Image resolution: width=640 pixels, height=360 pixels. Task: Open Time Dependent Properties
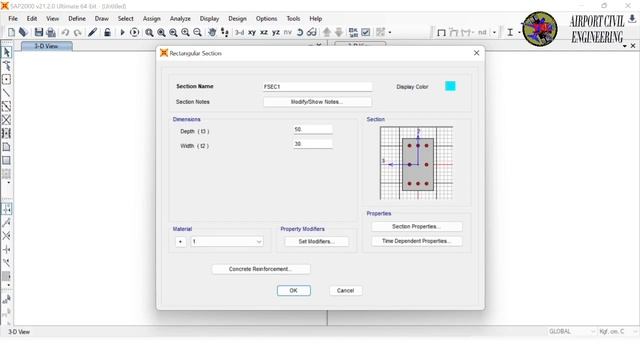point(417,241)
